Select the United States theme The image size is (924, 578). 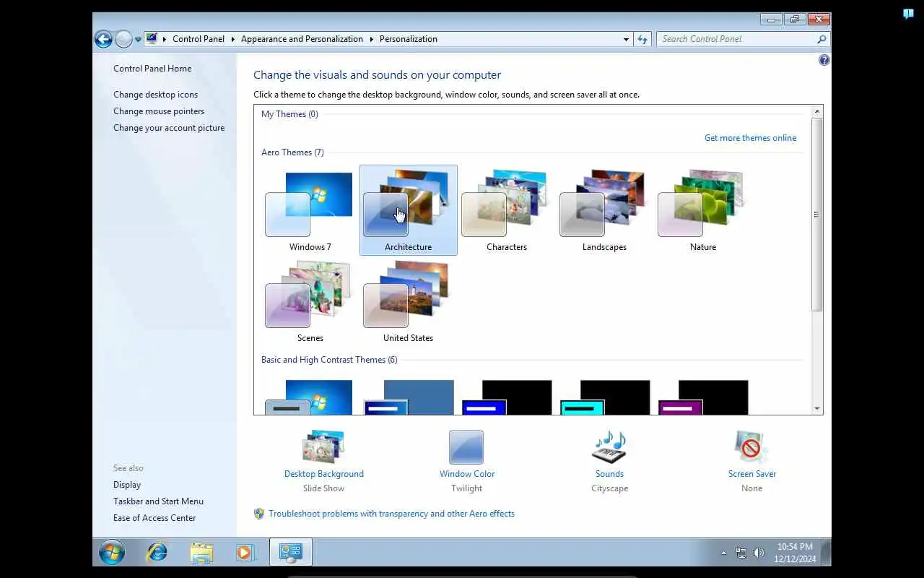[408, 301]
